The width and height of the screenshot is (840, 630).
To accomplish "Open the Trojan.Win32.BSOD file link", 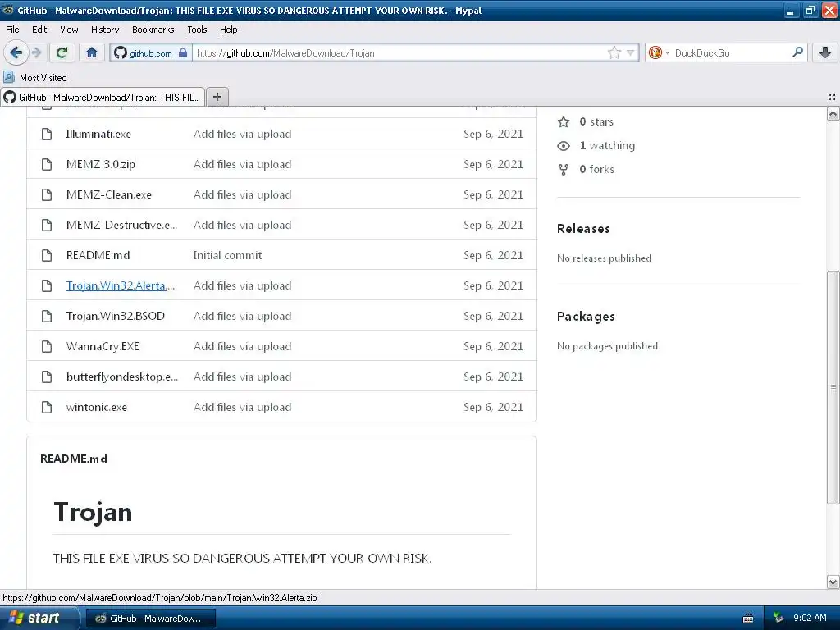I will pyautogui.click(x=115, y=316).
